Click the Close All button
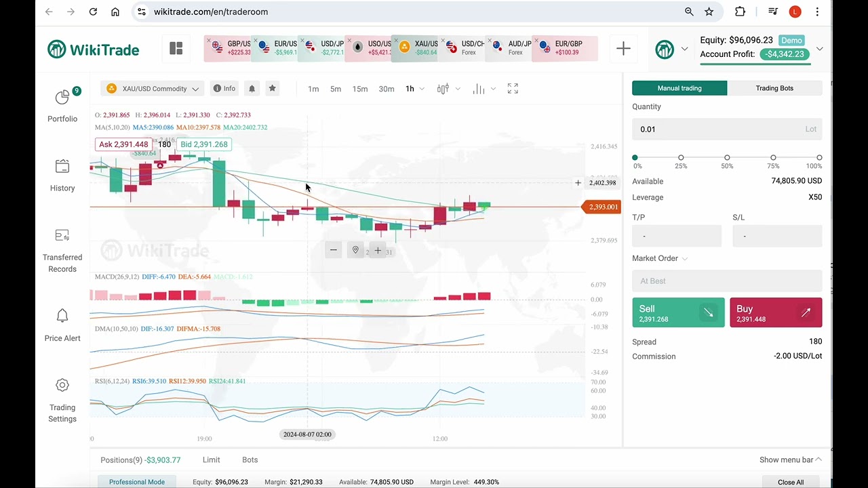Screen dimensions: 868x488 (x=791, y=482)
